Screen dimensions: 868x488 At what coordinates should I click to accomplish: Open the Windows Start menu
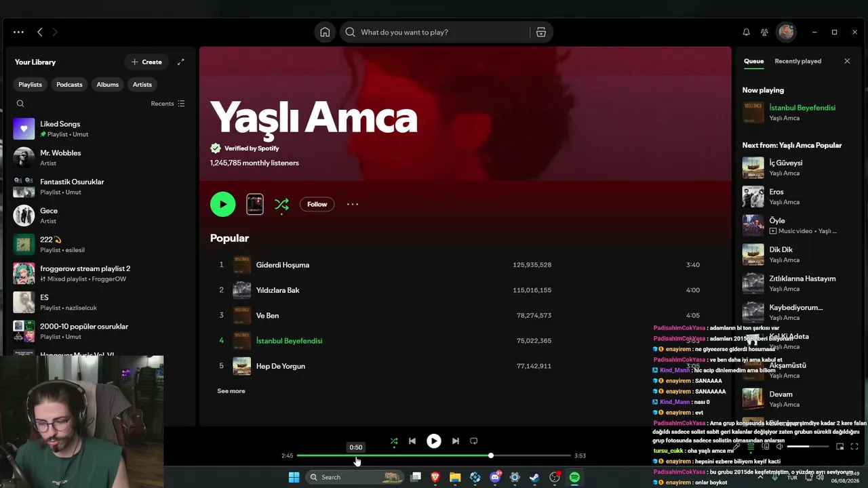[294, 477]
